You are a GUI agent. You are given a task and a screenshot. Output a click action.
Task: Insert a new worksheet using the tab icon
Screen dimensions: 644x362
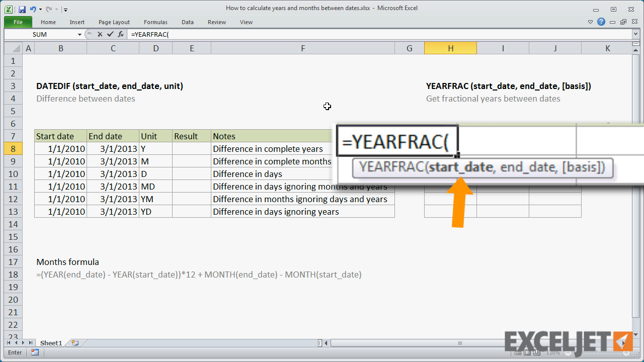[75, 343]
